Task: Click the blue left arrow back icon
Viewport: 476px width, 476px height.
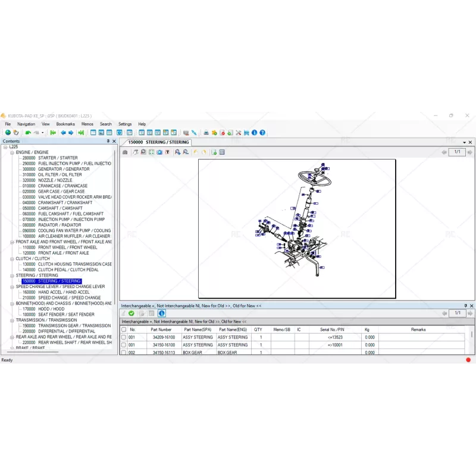Action: [x=63, y=133]
